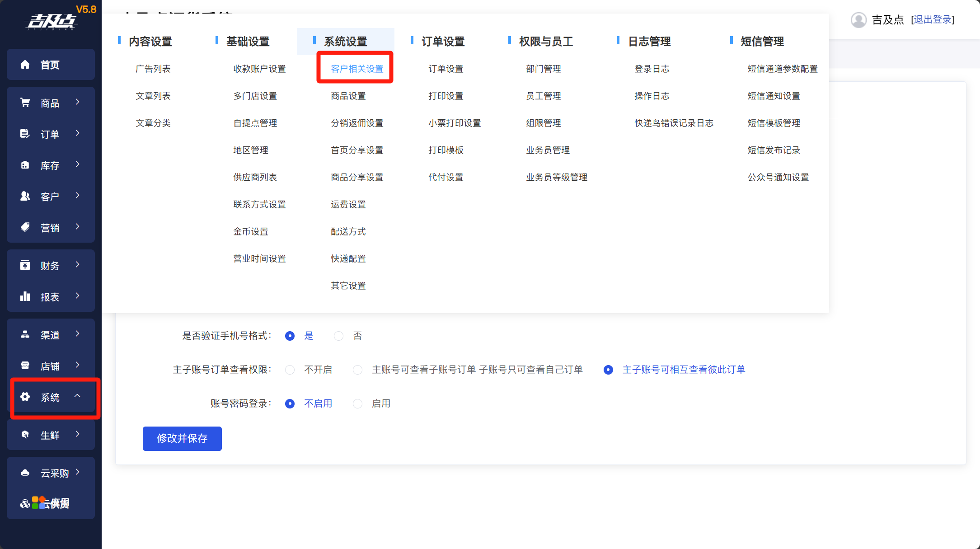
Task: Open 短信模板管理 menu entry
Action: (x=774, y=123)
